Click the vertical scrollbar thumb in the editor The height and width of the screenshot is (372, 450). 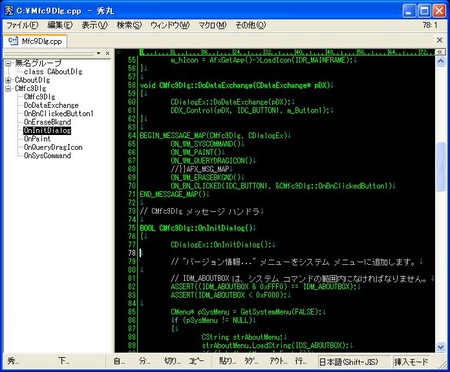tap(440, 166)
